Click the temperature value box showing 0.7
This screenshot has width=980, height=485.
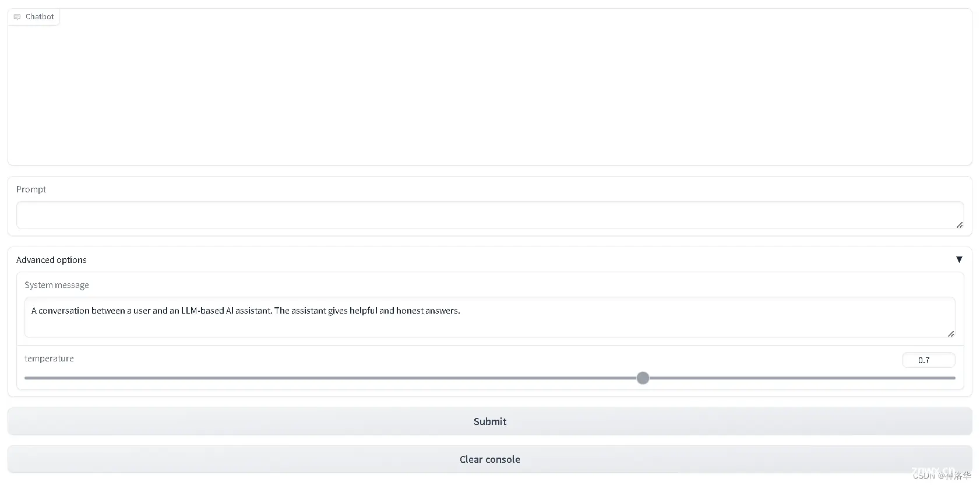click(928, 360)
